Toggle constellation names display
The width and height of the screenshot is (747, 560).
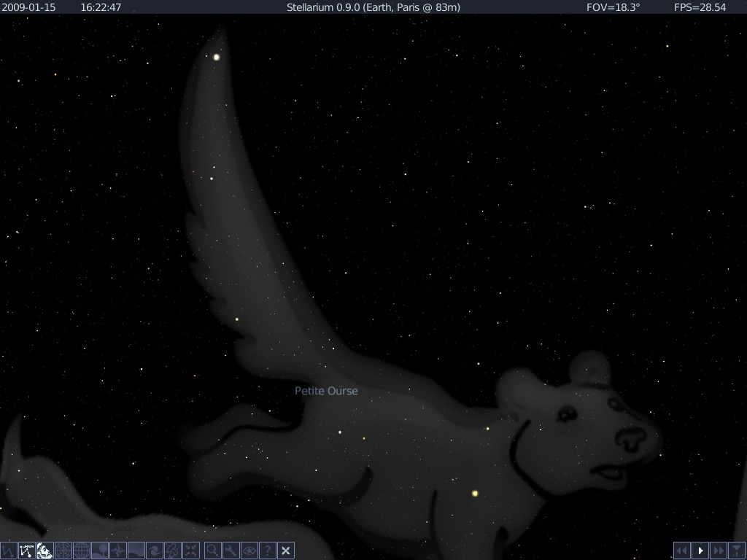(27, 551)
